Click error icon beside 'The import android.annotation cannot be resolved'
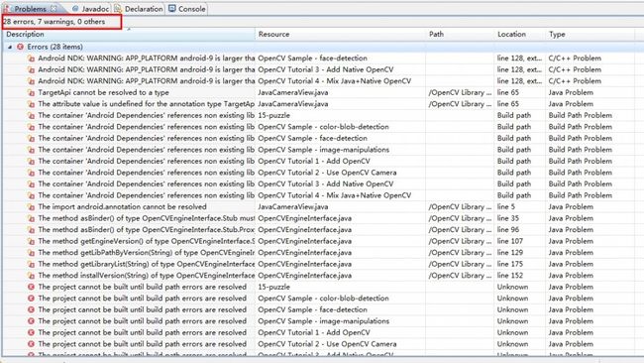The width and height of the screenshot is (644, 363). 31,206
